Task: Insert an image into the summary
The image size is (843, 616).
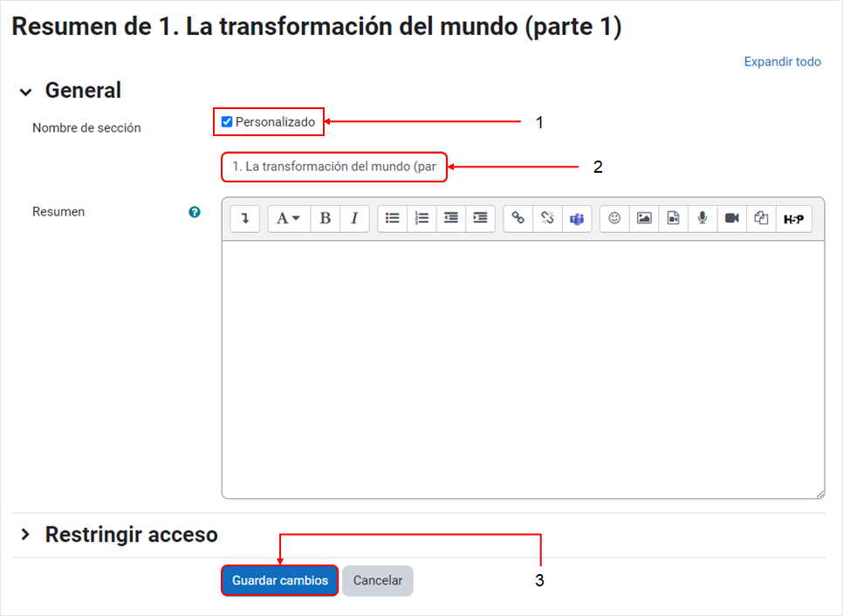Action: [x=644, y=218]
